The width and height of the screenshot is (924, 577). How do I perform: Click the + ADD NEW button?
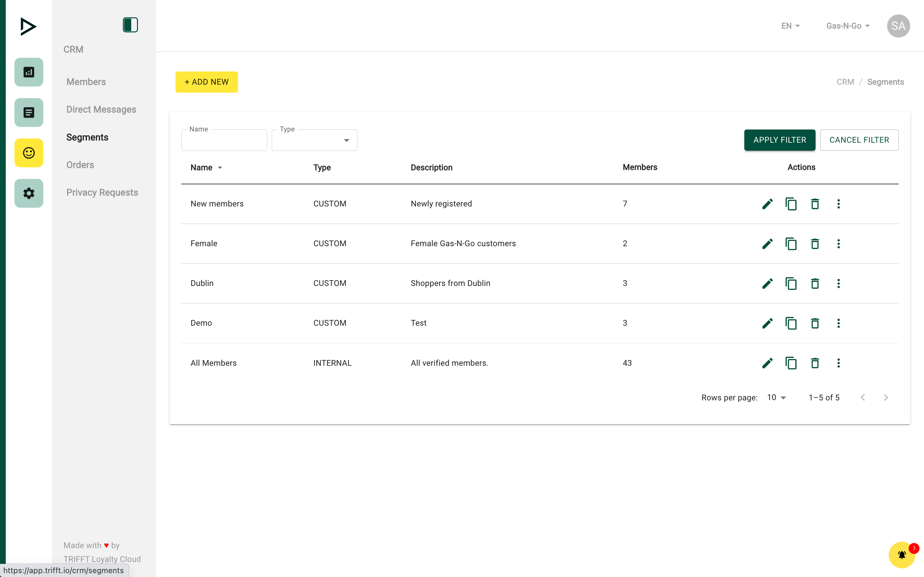[207, 82]
